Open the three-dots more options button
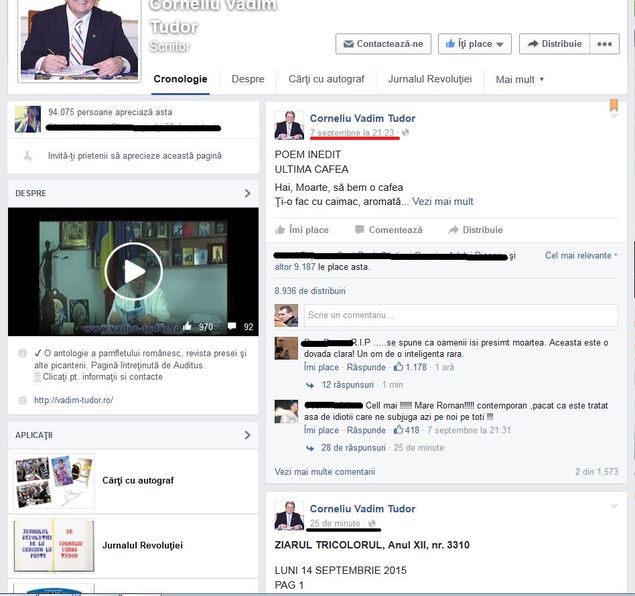The image size is (635, 596). click(x=604, y=44)
